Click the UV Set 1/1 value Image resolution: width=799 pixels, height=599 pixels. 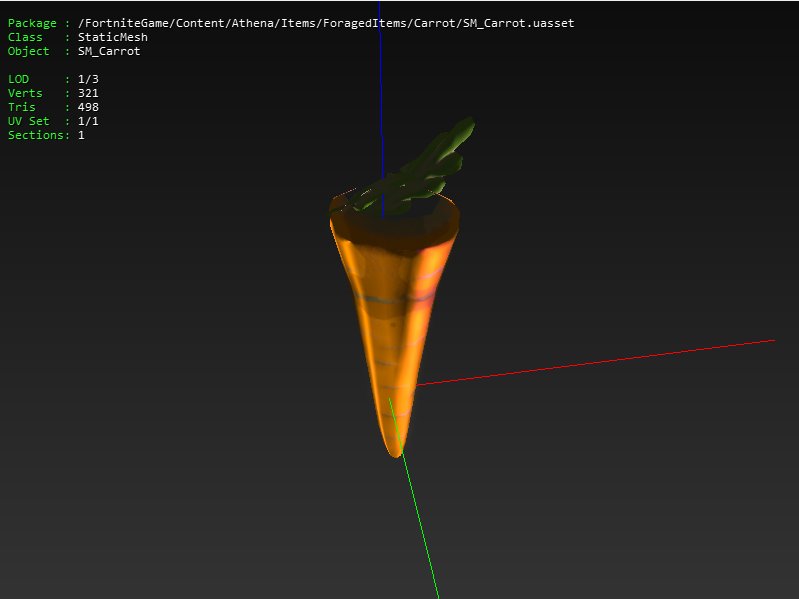point(88,121)
